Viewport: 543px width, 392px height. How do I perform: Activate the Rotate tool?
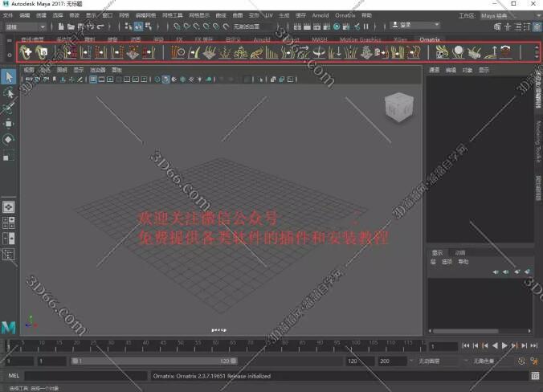[9, 139]
